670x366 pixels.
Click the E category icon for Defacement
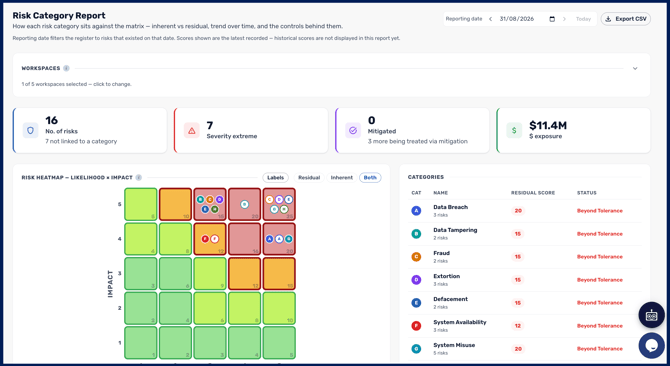click(x=416, y=303)
